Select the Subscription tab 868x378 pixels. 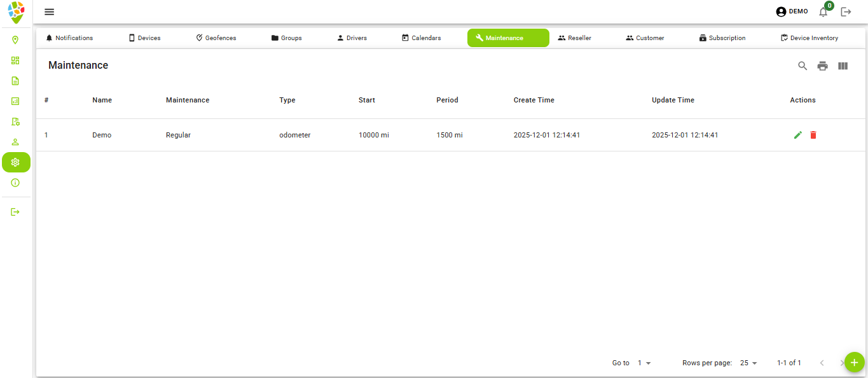[722, 38]
